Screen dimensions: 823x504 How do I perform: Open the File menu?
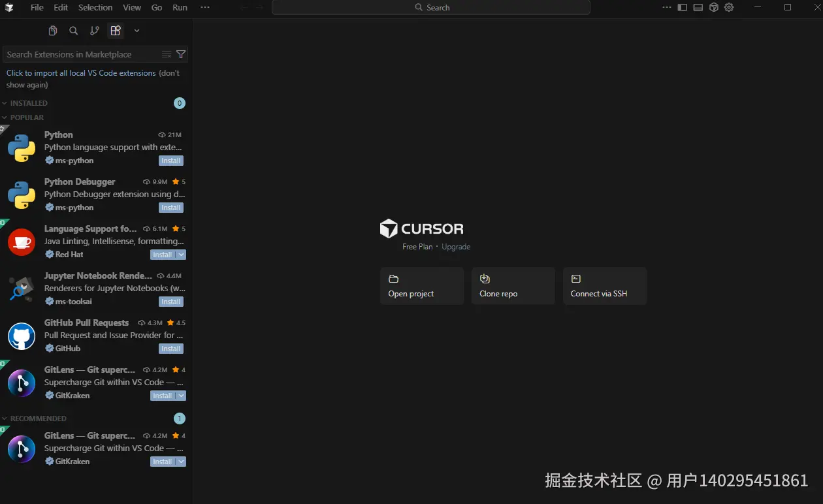click(x=37, y=8)
